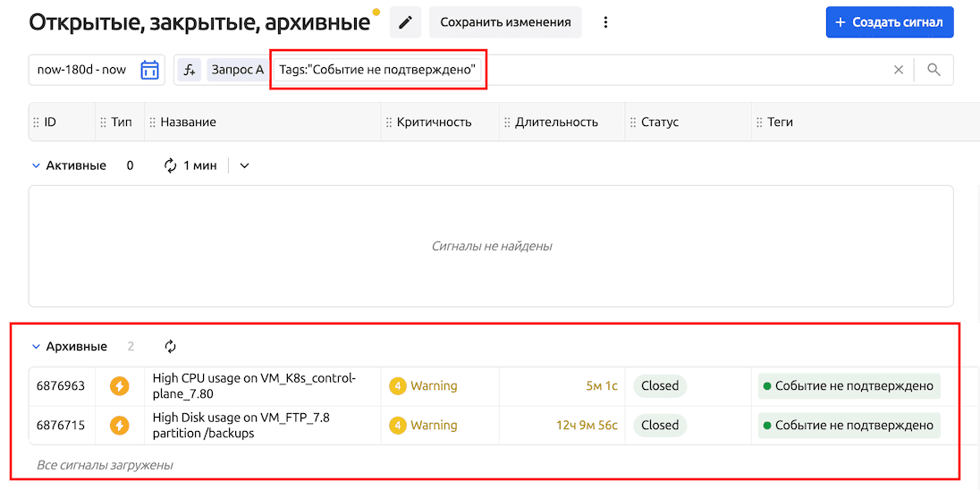980x490 pixels.
Task: Click the add function formula icon
Action: (x=189, y=70)
